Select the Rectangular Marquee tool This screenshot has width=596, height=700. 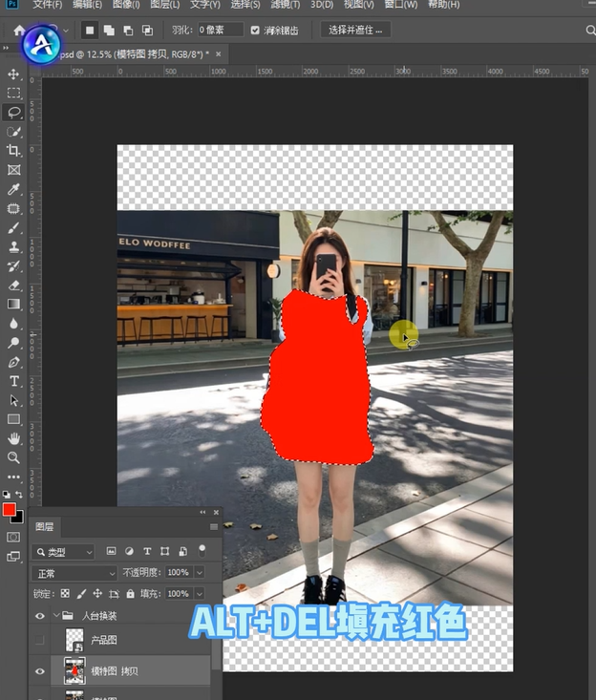pyautogui.click(x=13, y=93)
